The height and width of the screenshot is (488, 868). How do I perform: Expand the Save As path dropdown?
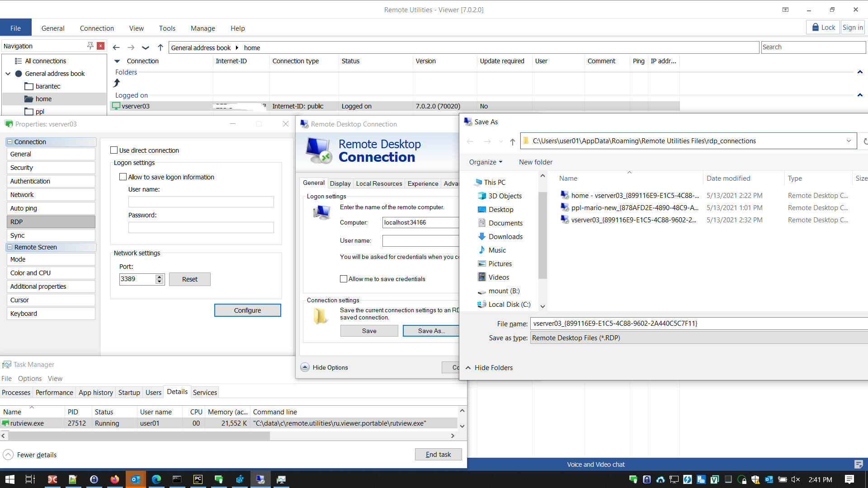coord(849,141)
